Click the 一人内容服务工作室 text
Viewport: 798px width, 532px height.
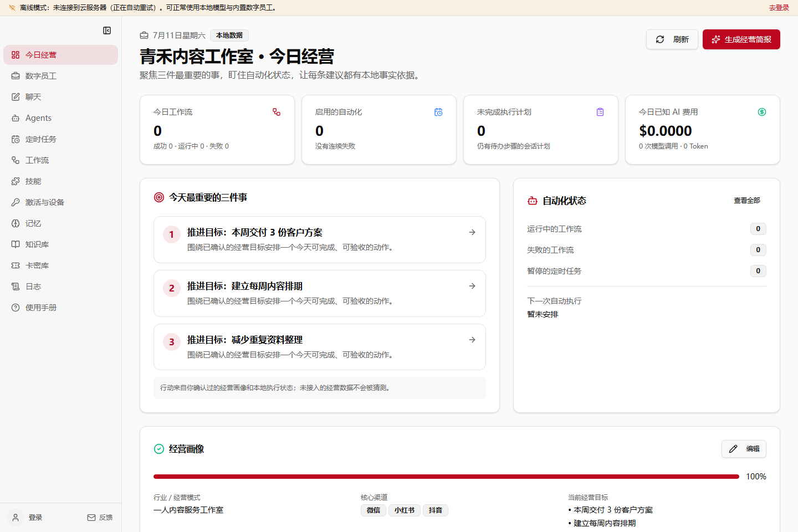[188, 510]
